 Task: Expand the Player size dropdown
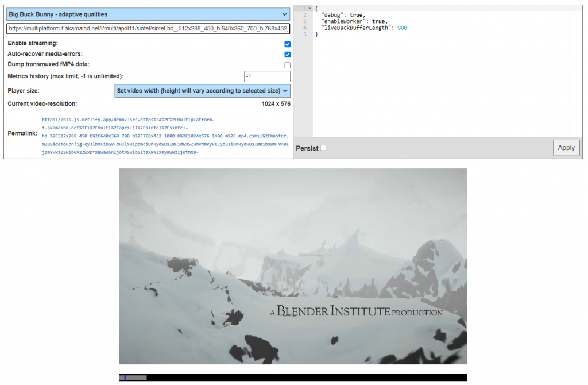click(202, 91)
